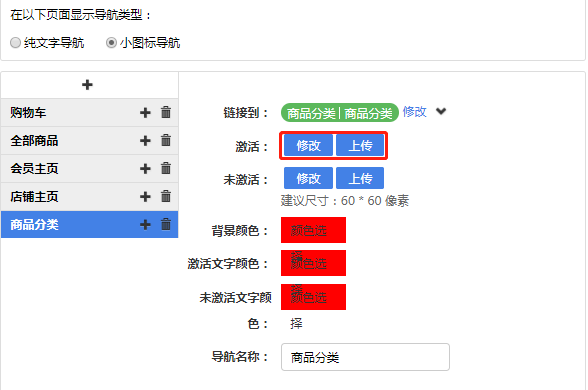Screen dimensions: 588x390
Task: Click 上传 button in the 激活 row
Action: (x=360, y=145)
